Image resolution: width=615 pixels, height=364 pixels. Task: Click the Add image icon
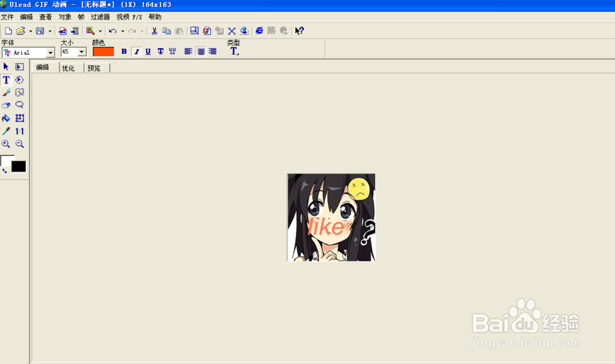[62, 31]
